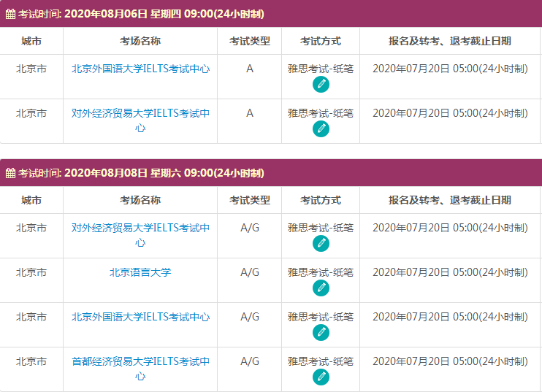Screen dimensions: 542x392
Task: Click pencil icon in 08月06日 对外经济贸易大学 row
Action: point(321,129)
